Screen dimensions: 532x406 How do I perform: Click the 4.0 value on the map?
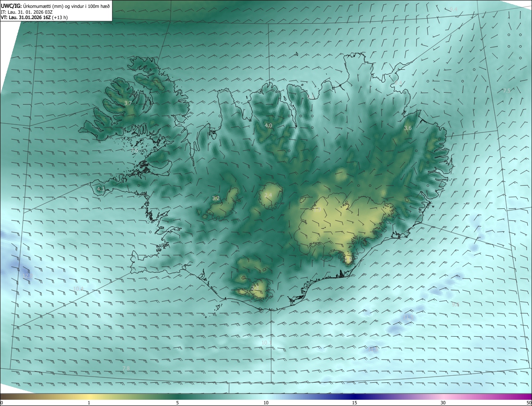click(268, 125)
